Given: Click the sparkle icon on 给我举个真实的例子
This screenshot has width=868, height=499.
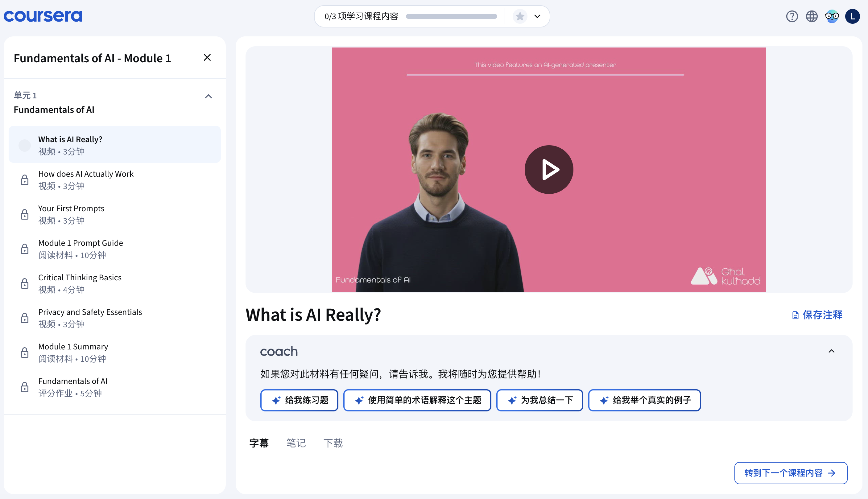Looking at the screenshot, I should 604,400.
